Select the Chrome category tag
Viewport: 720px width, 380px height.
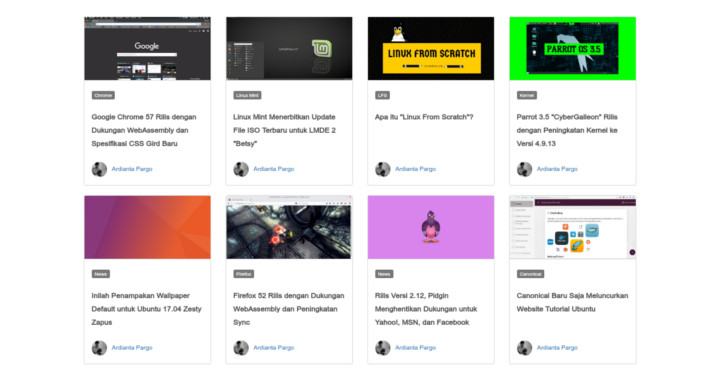click(103, 95)
